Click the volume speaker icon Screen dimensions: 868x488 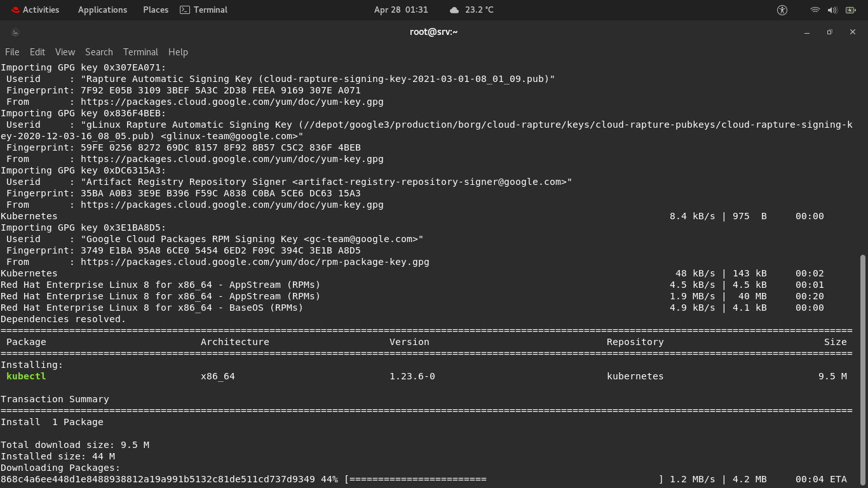pyautogui.click(x=832, y=10)
